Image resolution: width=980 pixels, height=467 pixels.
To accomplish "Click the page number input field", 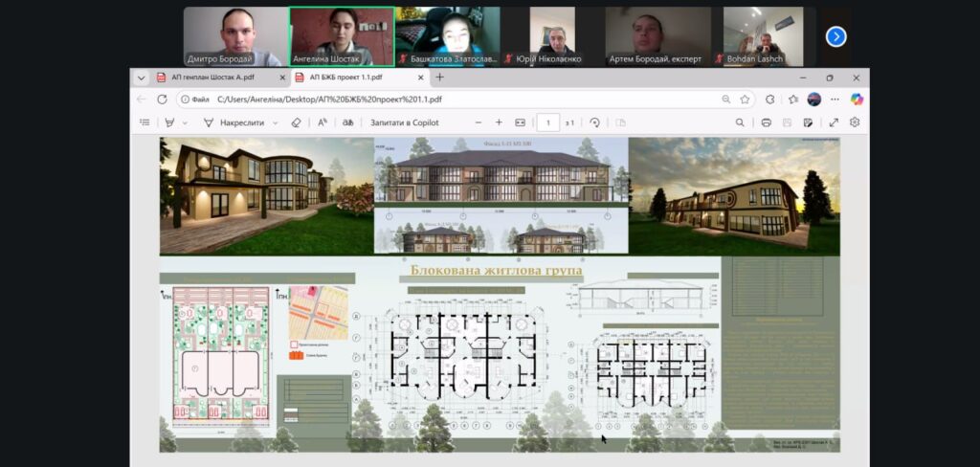I will coord(547,122).
